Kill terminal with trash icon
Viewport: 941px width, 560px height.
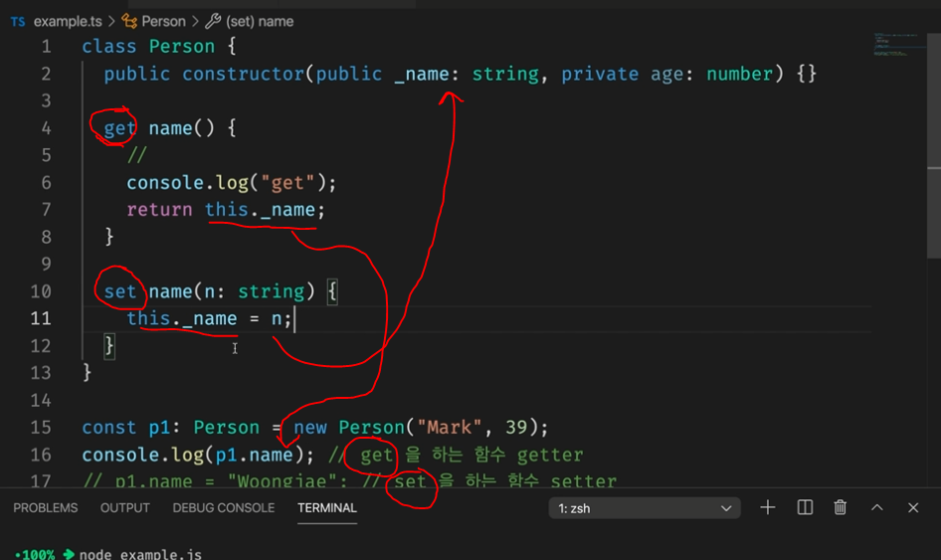click(841, 508)
